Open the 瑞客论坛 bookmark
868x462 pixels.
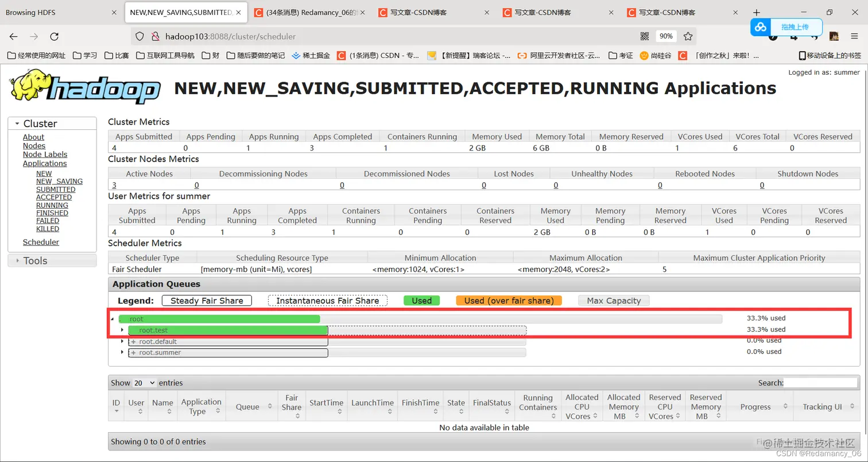click(x=469, y=56)
